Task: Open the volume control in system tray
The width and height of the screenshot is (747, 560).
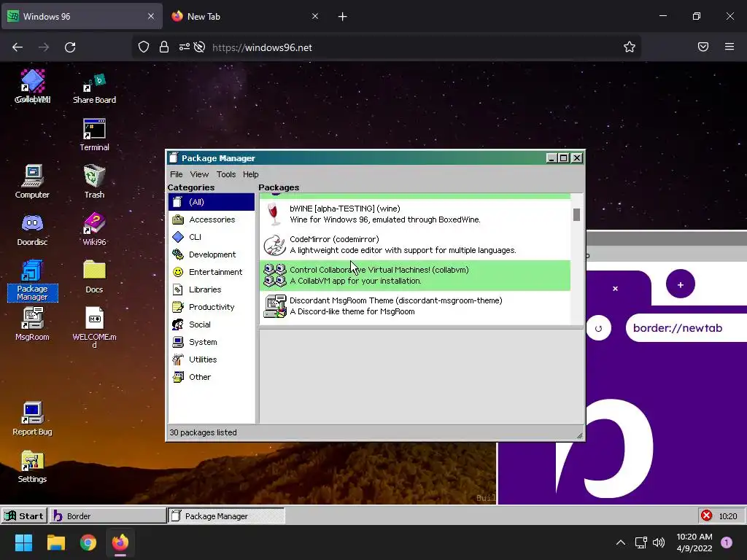Action: tap(659, 542)
